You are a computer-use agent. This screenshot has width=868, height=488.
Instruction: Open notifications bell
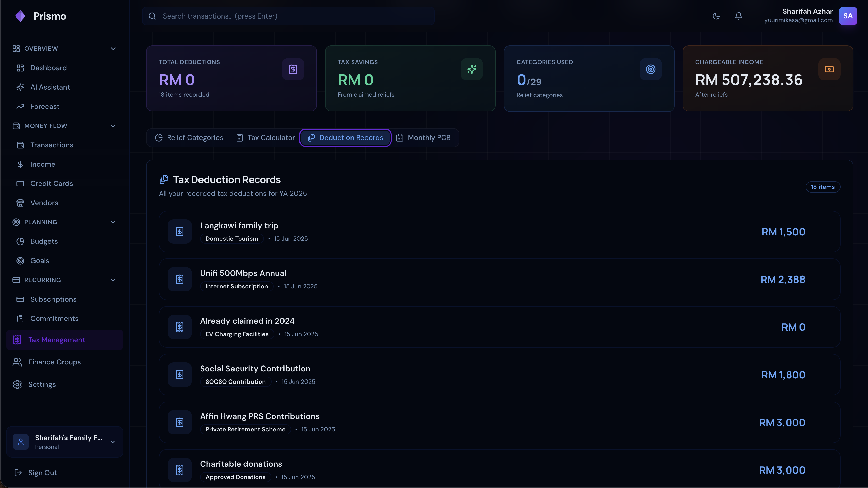738,16
